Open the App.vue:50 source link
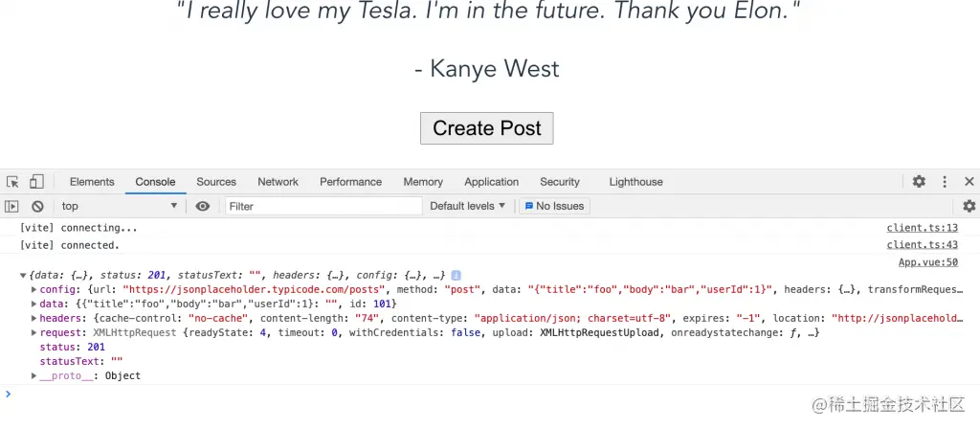Image resolution: width=980 pixels, height=429 pixels. [x=928, y=262]
